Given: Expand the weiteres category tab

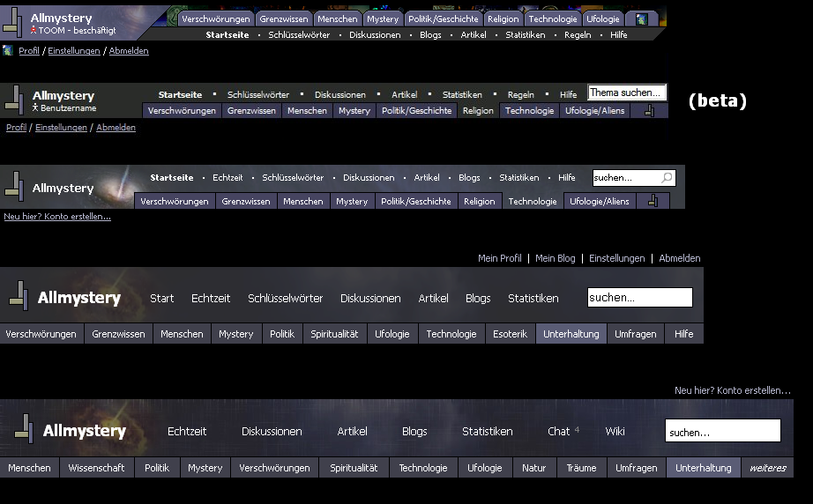Looking at the screenshot, I should pyautogui.click(x=767, y=468).
